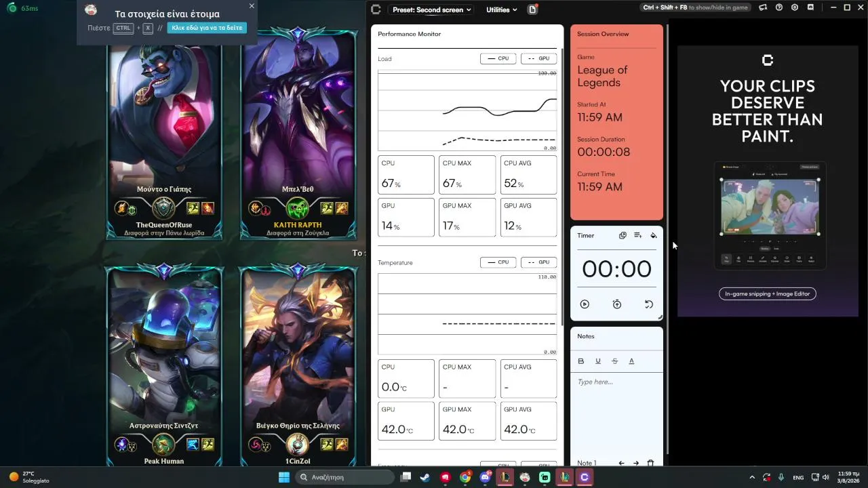The image size is (868, 488).
Task: Start the timer with the play icon
Action: tap(585, 304)
